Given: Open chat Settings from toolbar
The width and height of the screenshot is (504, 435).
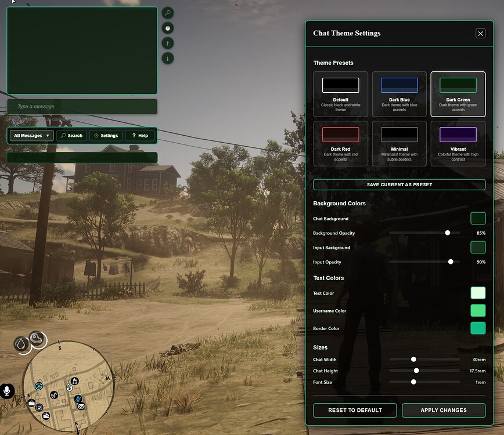Looking at the screenshot, I should pyautogui.click(x=106, y=136).
